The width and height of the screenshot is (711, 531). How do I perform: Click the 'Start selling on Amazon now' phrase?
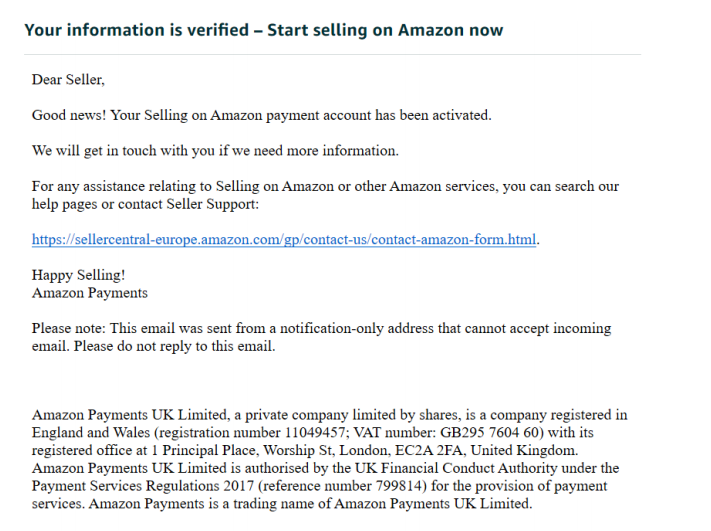[x=385, y=30]
